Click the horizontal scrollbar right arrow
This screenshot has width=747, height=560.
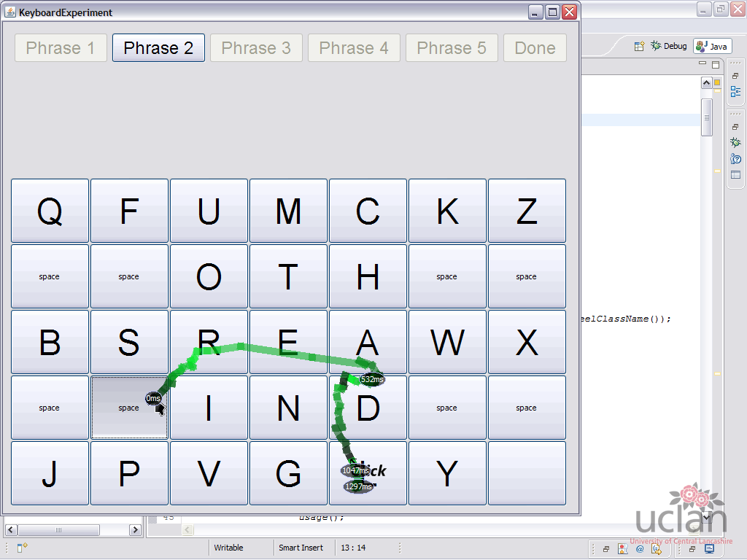click(x=135, y=529)
